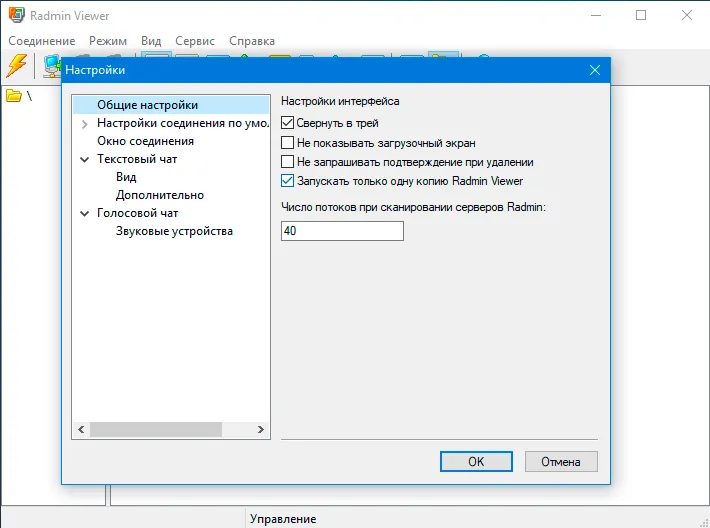Click the Отмена button
The image size is (710, 528).
[561, 461]
